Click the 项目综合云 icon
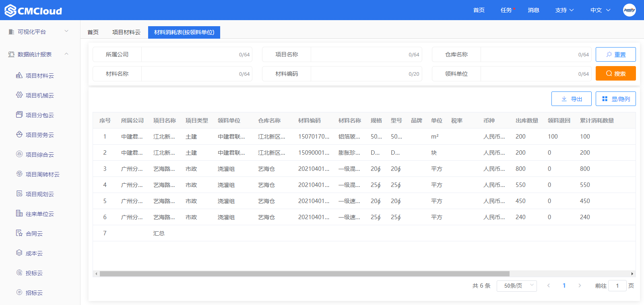644x305 pixels. [x=19, y=154]
